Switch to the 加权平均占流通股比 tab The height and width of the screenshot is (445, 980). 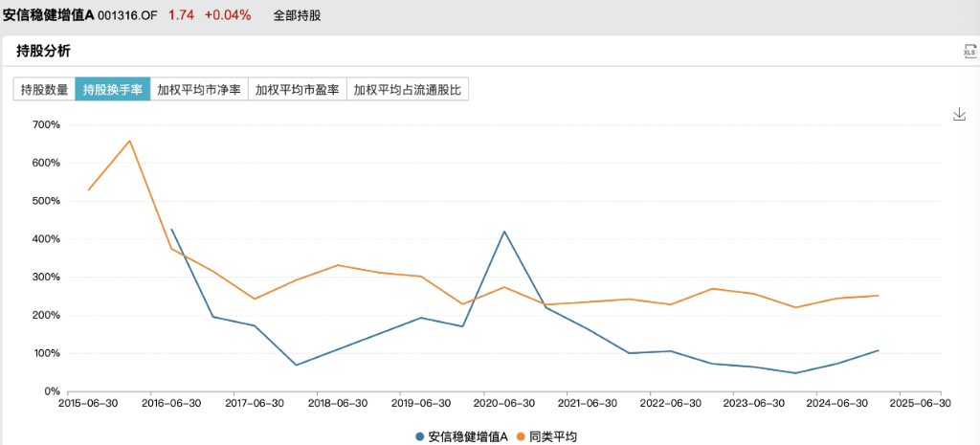(408, 89)
